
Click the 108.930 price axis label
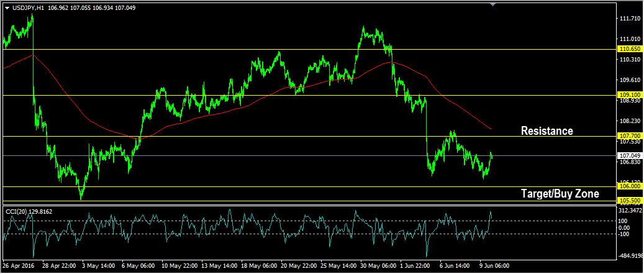point(630,101)
